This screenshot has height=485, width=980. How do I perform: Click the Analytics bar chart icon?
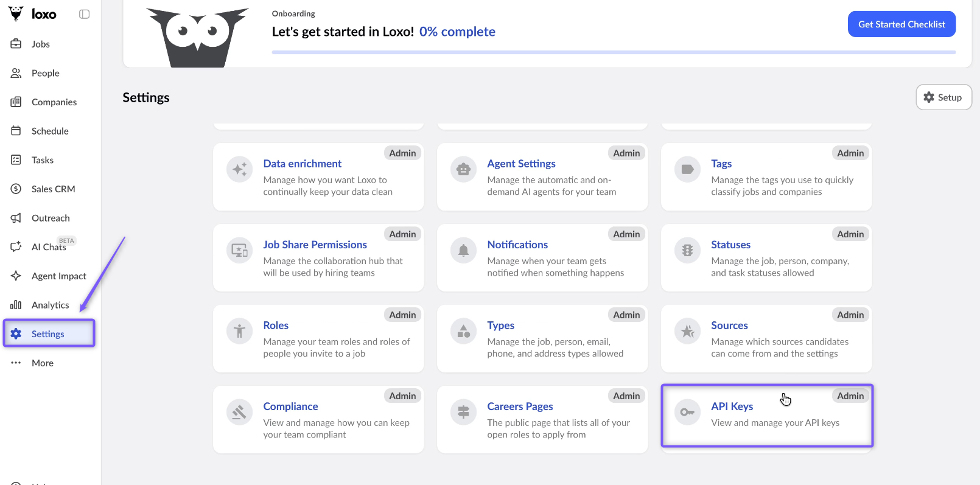(x=16, y=305)
